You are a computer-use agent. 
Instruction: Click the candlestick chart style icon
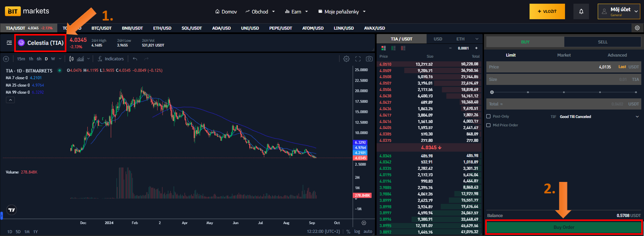(x=71, y=59)
